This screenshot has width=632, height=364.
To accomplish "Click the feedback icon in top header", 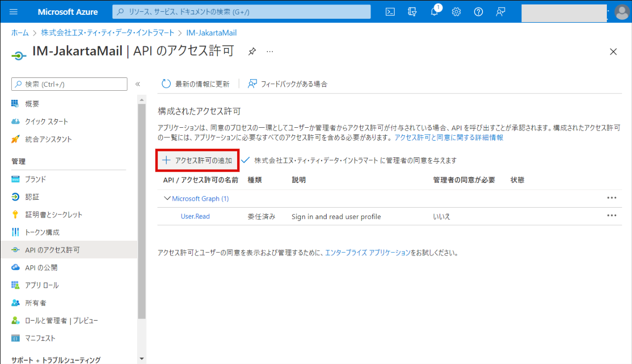I will 500,12.
